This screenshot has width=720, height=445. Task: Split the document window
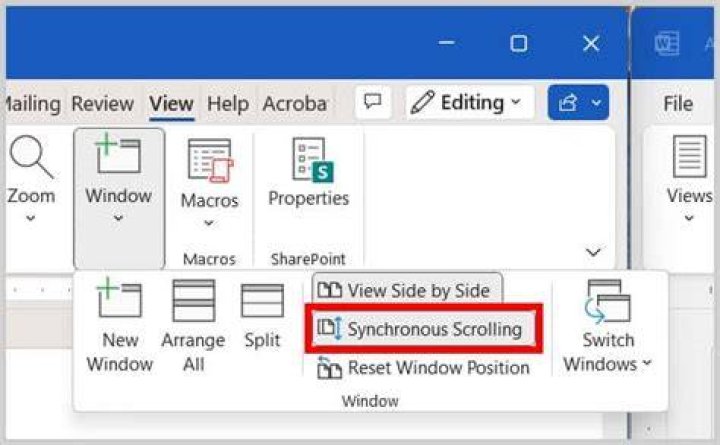point(262,316)
